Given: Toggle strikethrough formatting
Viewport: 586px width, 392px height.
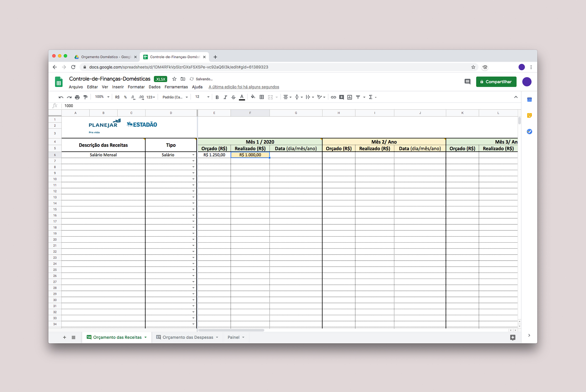Looking at the screenshot, I should coord(233,97).
